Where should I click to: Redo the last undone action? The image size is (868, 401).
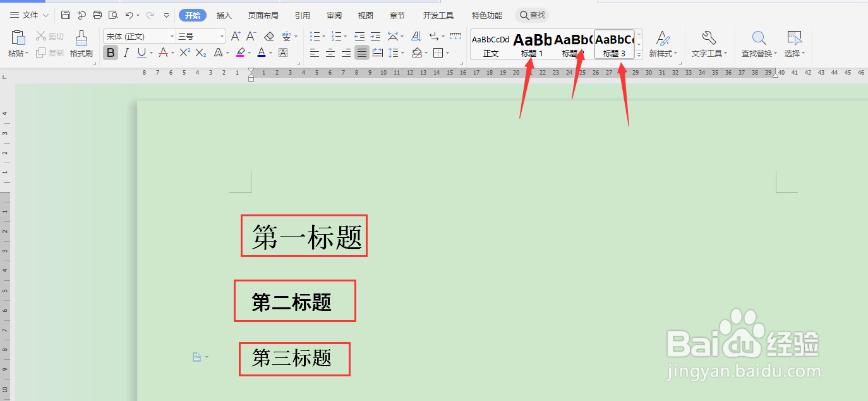click(x=150, y=15)
